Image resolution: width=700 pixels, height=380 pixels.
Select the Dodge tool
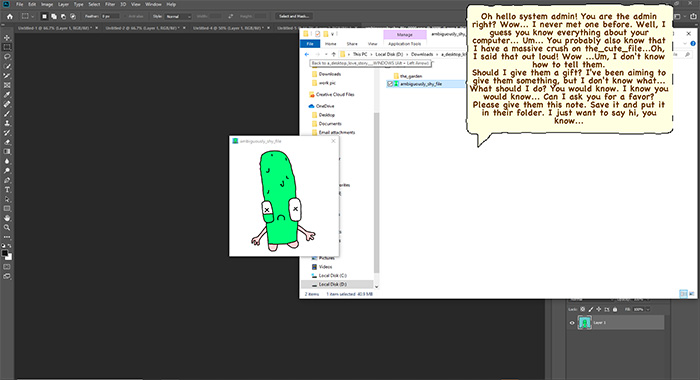(7, 171)
